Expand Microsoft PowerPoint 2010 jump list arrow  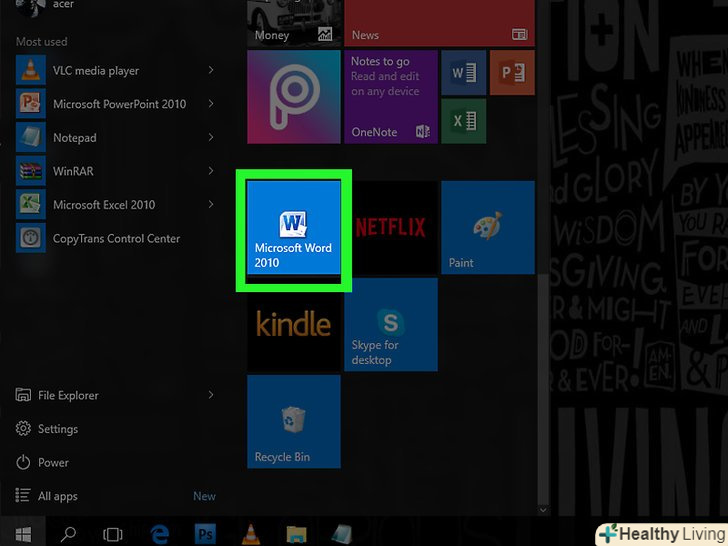pos(211,104)
